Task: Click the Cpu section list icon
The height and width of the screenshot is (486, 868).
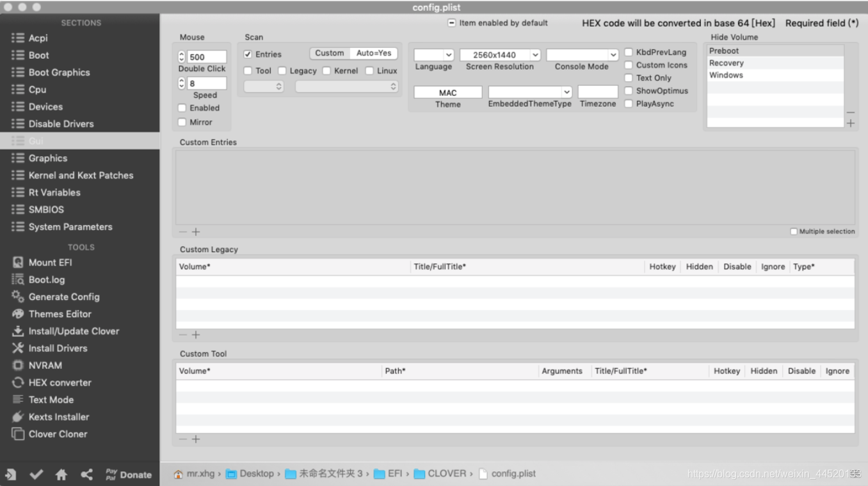Action: click(18, 90)
